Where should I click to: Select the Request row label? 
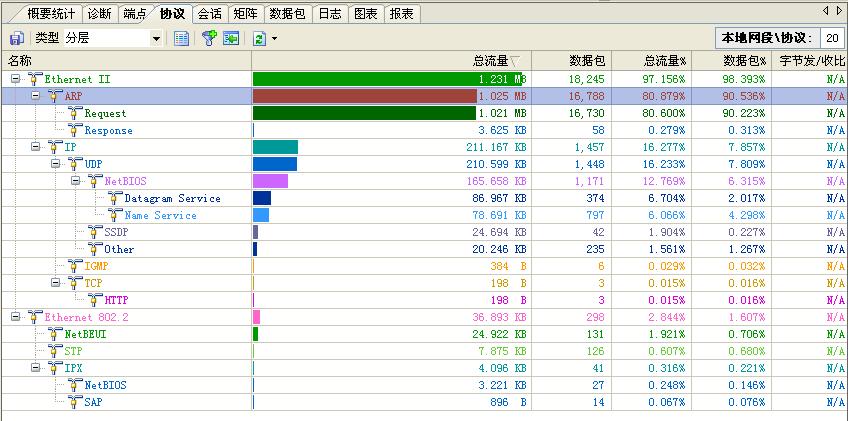pyautogui.click(x=105, y=113)
